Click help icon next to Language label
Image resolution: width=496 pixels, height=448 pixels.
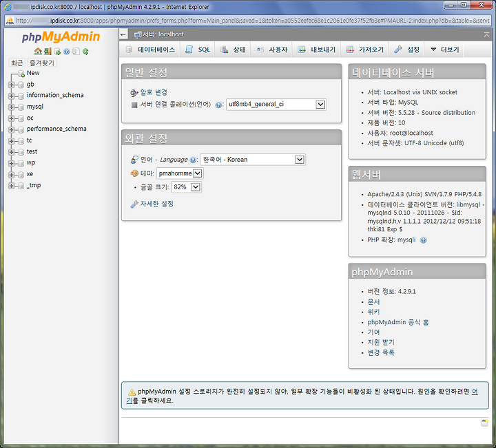click(x=193, y=160)
